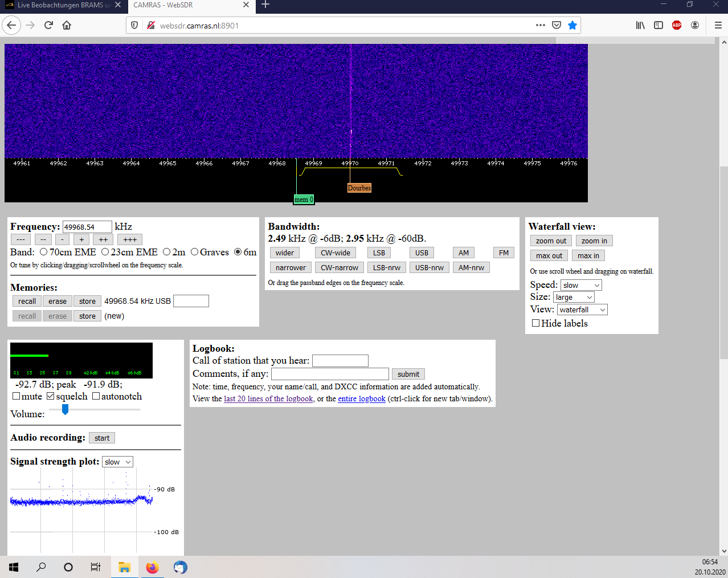Viewport: 728px width, 578px height.
Task: Tune up with the ++ button
Action: [103, 239]
